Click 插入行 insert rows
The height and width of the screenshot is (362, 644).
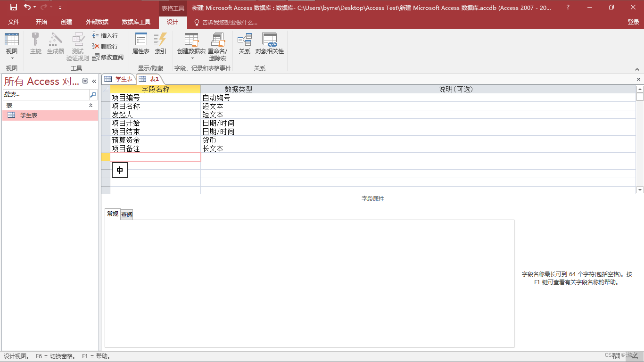[105, 35]
